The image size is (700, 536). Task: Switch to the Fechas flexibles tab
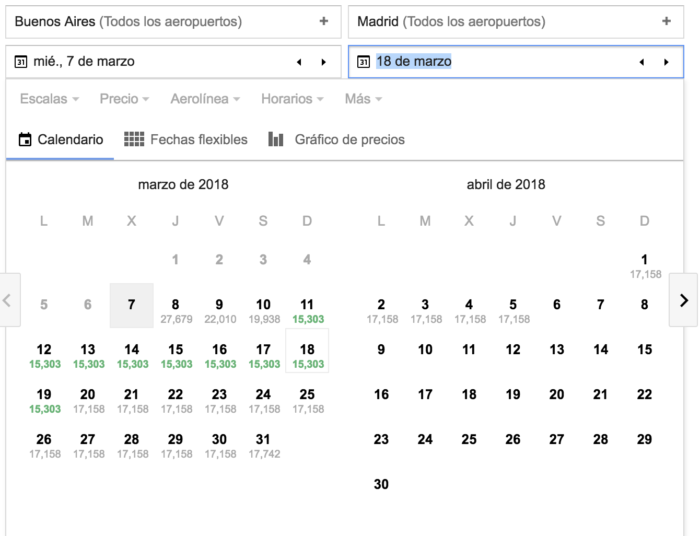coord(186,140)
